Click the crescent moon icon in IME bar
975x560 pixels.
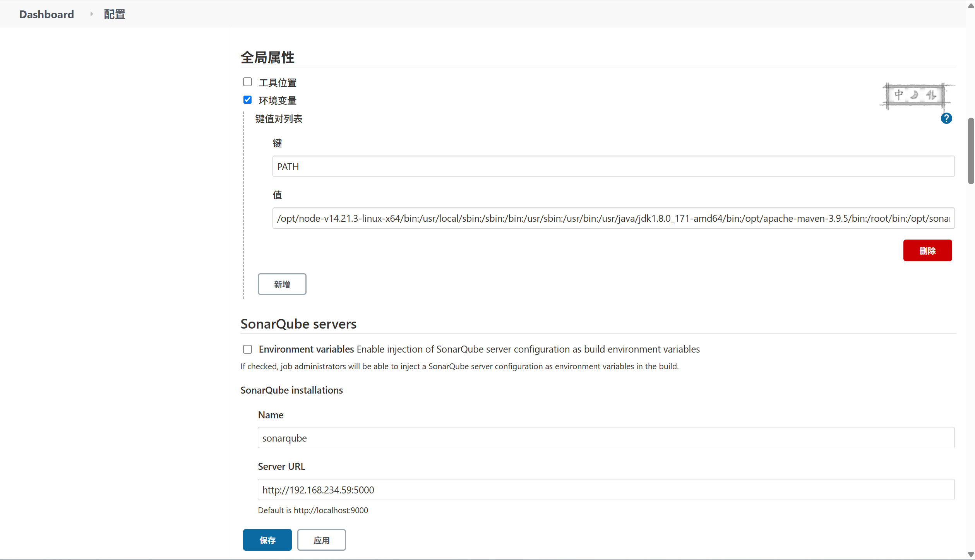click(x=915, y=94)
